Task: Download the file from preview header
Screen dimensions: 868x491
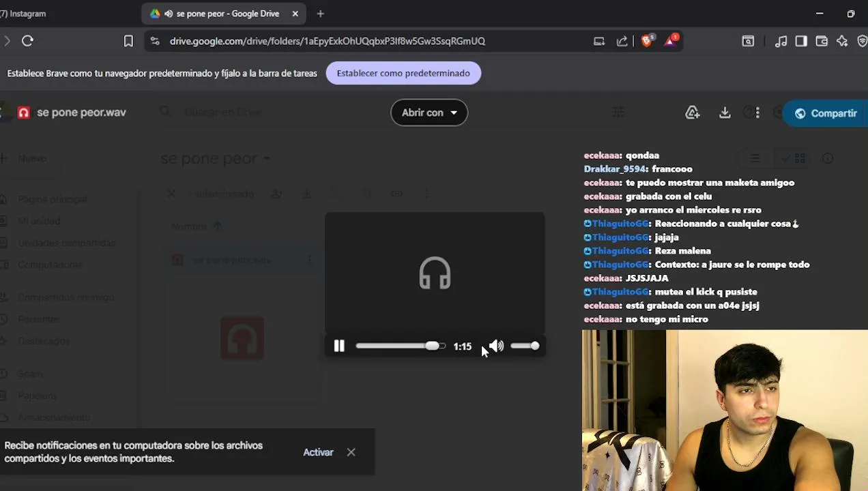Action: [x=725, y=113]
